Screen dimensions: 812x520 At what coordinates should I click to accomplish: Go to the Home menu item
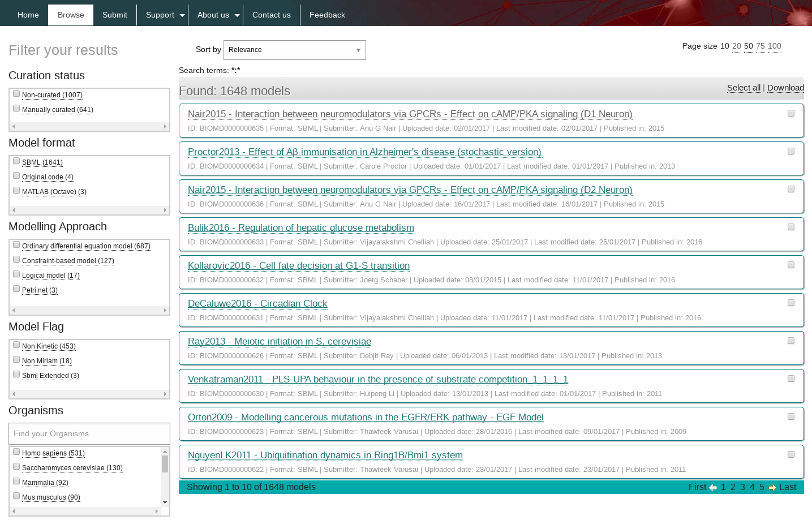pyautogui.click(x=28, y=15)
